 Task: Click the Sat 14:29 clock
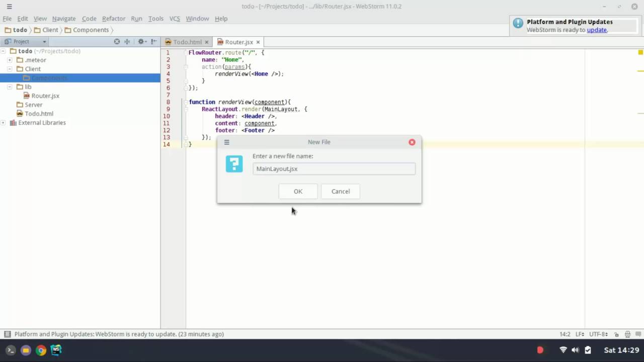[622, 350]
